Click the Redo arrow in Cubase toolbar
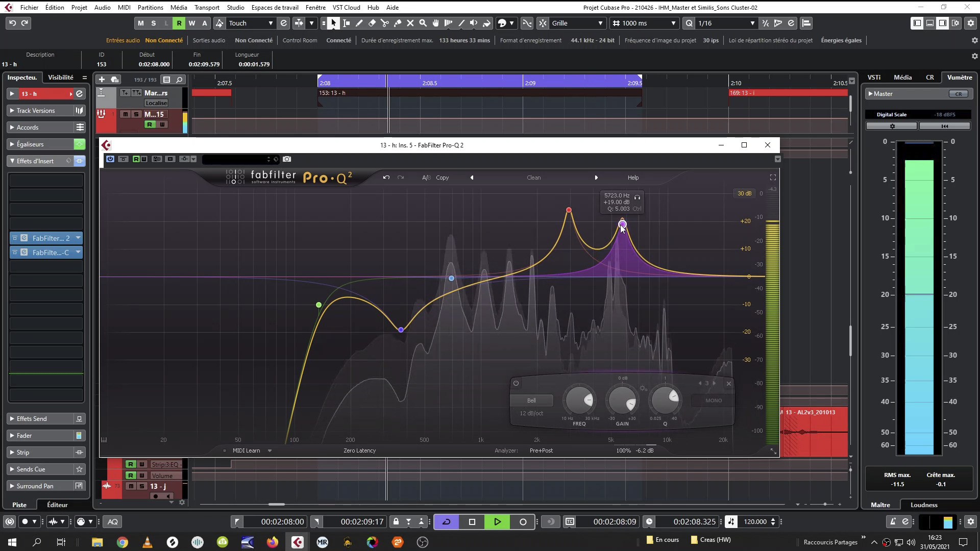The width and height of the screenshot is (980, 551). 24,23
